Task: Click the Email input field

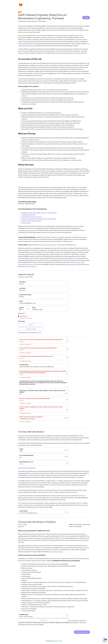Action: click(x=43, y=302)
